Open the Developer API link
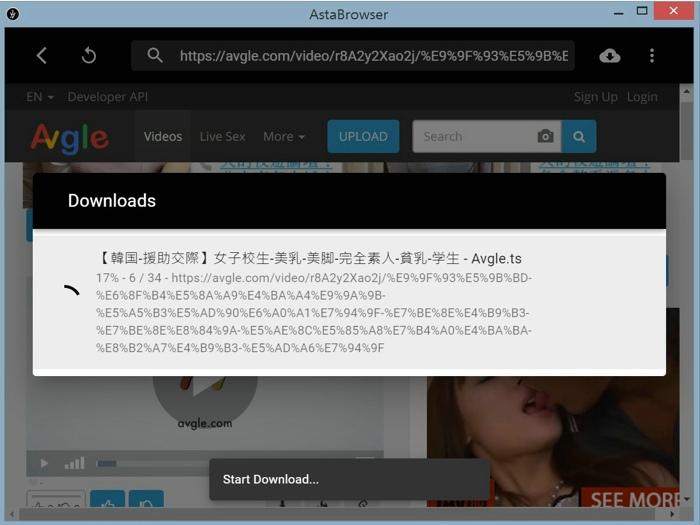Viewport: 700px width, 525px height. click(x=108, y=97)
